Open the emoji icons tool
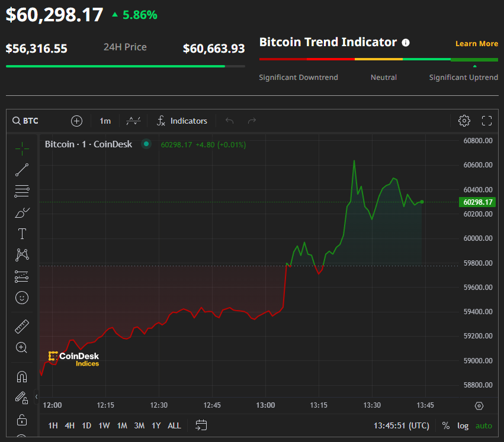 point(22,298)
